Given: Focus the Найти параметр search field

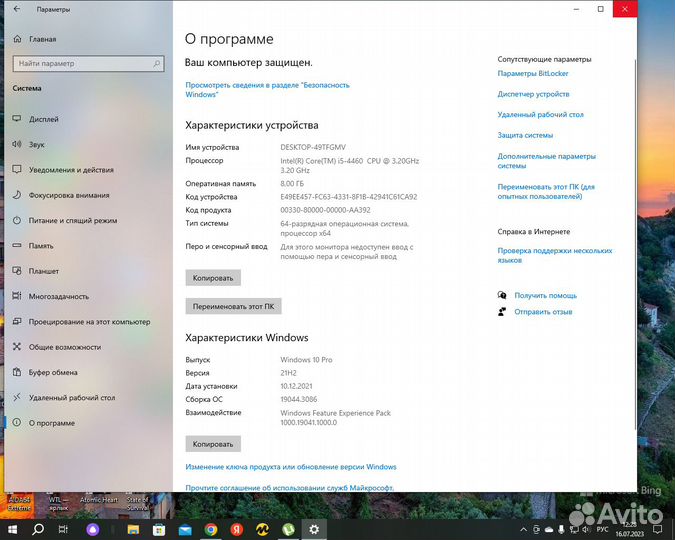Looking at the screenshot, I should click(88, 63).
